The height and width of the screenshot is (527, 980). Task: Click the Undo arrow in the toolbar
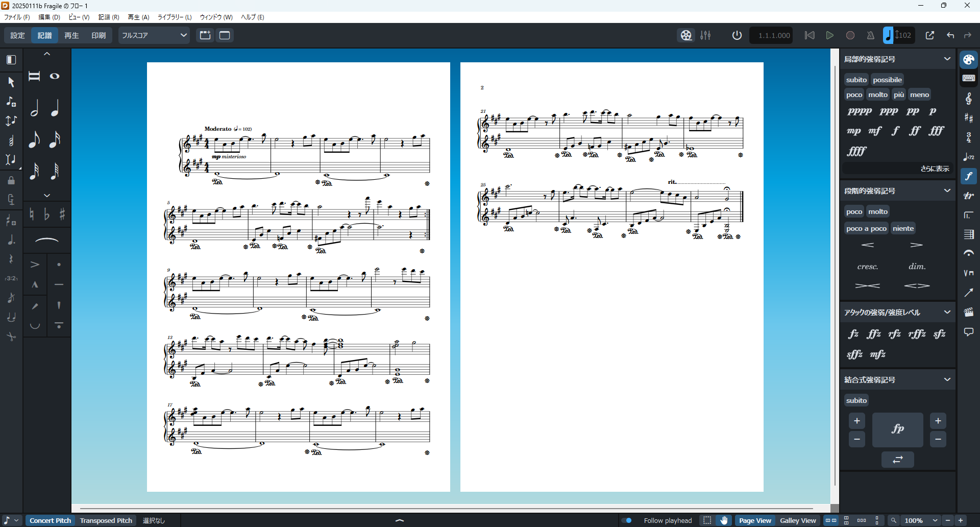coord(950,35)
